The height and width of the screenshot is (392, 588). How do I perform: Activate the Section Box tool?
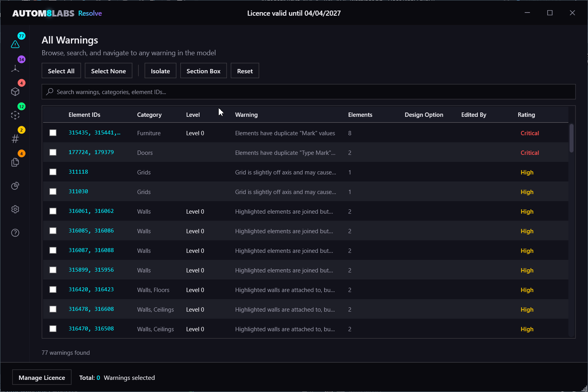coord(203,71)
